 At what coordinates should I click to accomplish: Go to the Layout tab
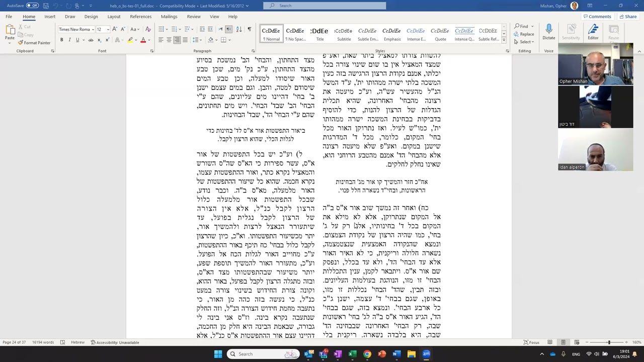click(114, 17)
